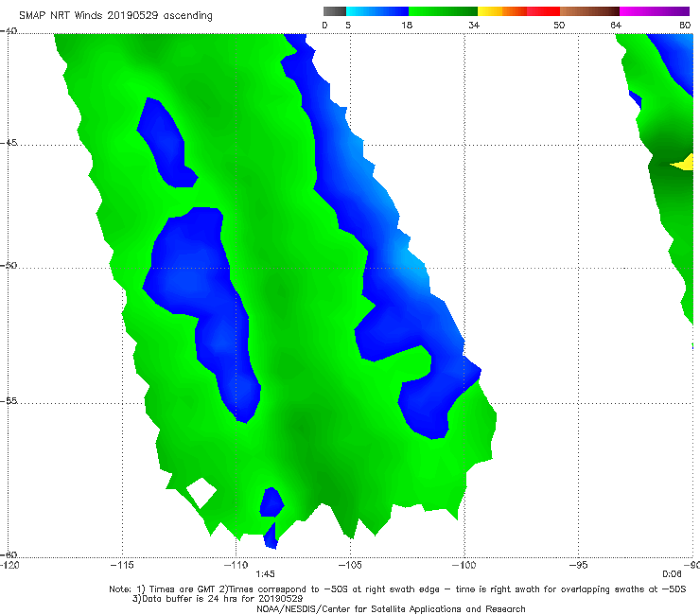
Task: Click the "5" label below the color bar
Action: pyautogui.click(x=348, y=26)
